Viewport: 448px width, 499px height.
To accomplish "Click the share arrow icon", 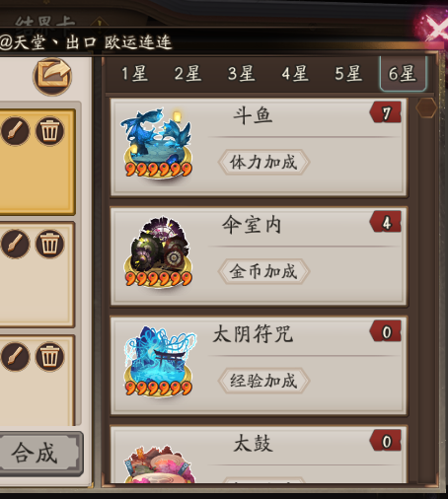I will [x=52, y=76].
